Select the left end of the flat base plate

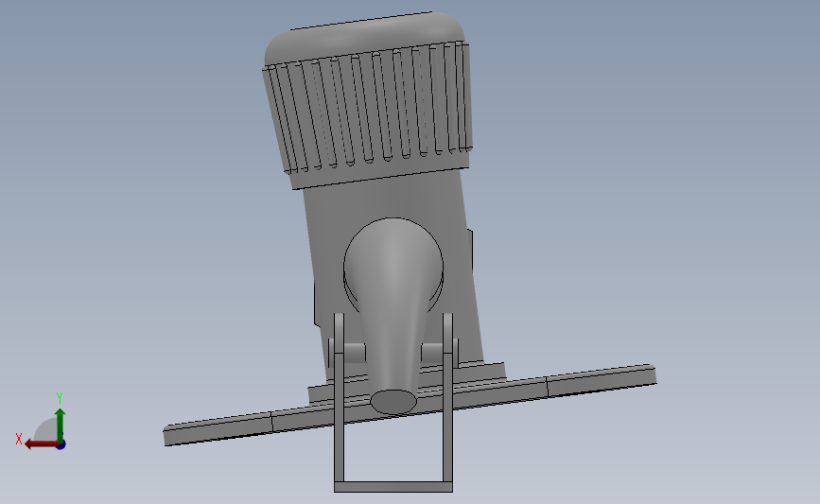pyautogui.click(x=218, y=428)
